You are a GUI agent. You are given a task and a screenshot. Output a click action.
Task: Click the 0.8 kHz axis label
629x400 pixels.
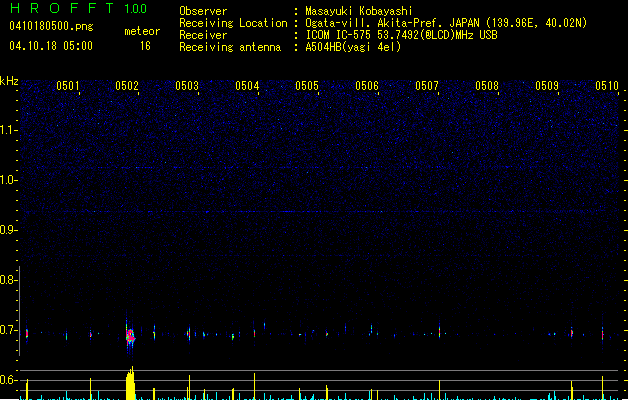point(8,280)
